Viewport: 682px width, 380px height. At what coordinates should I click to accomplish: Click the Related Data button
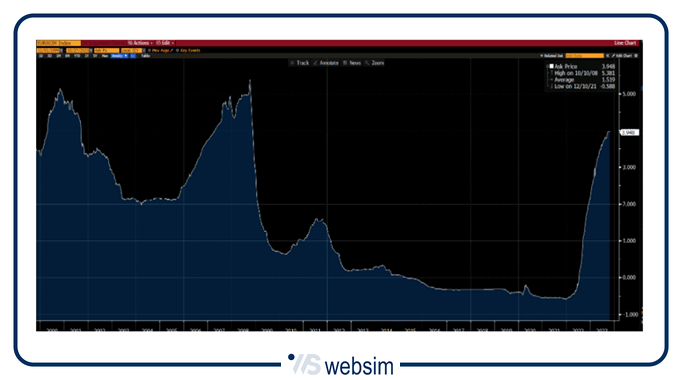551,56
